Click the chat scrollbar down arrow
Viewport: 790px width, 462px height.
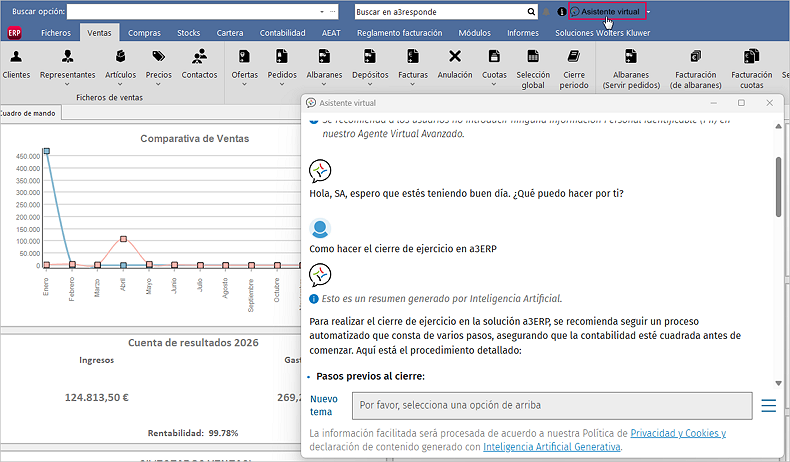[x=778, y=383]
